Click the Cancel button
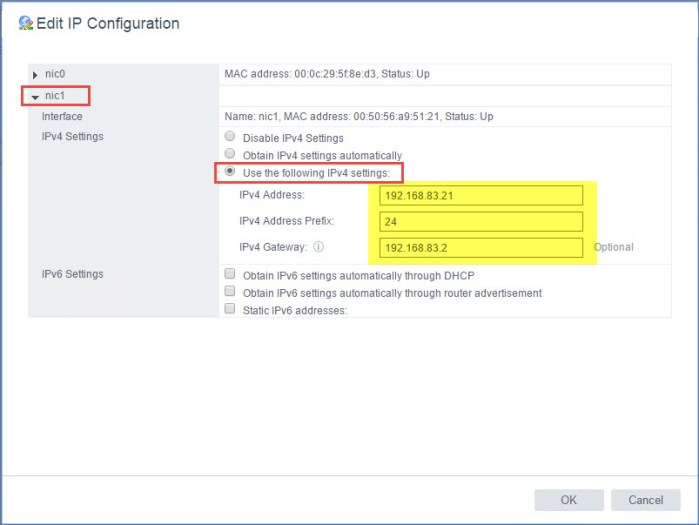Screen dimensions: 699x525 pos(646,500)
